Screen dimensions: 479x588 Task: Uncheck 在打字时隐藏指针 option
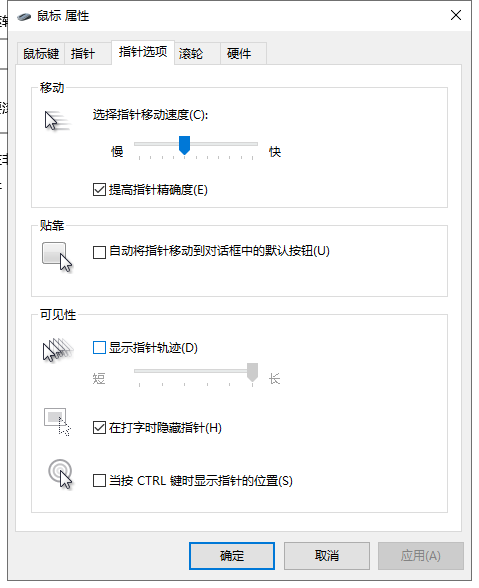coord(99,428)
